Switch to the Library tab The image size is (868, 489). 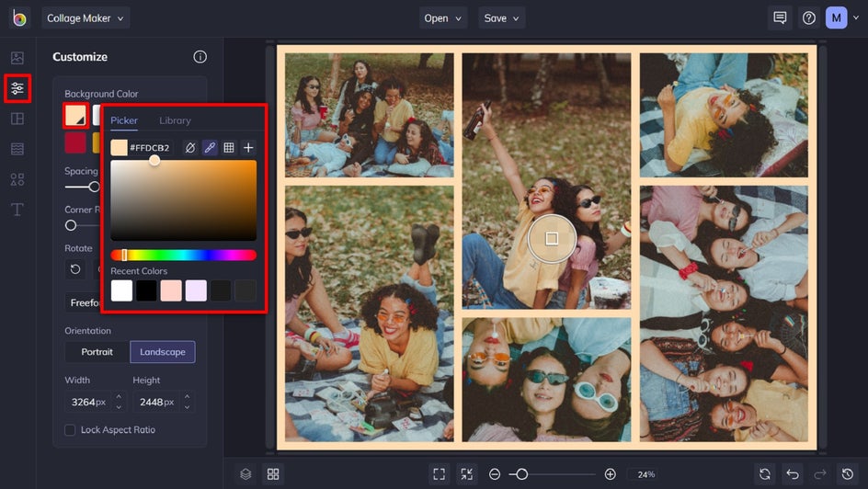point(175,120)
